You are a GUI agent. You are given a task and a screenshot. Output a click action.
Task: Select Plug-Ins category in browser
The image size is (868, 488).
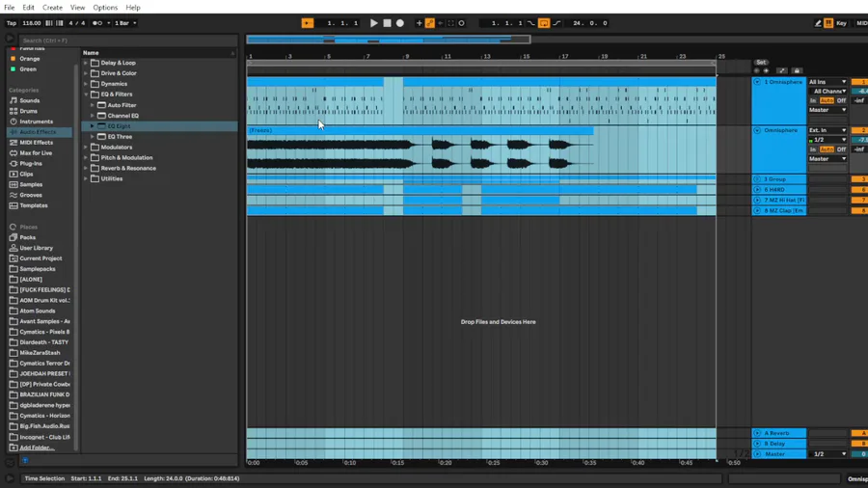pos(31,164)
